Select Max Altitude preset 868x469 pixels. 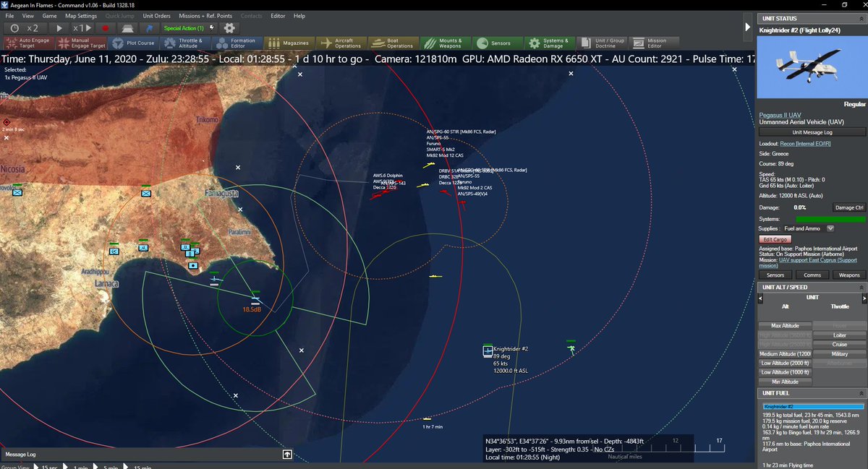[x=785, y=326]
